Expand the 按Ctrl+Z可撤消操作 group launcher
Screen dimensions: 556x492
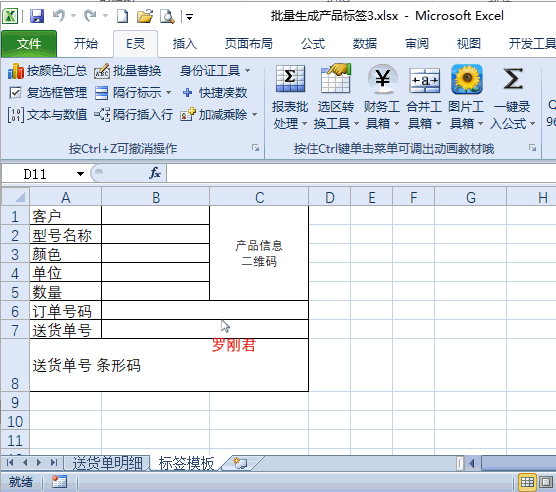point(255,148)
